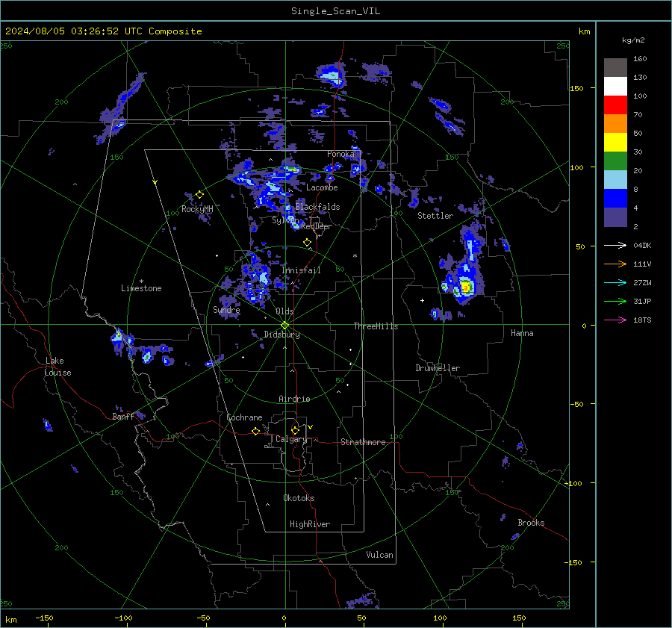Click the Stettler town label
672x628 pixels.
point(435,216)
